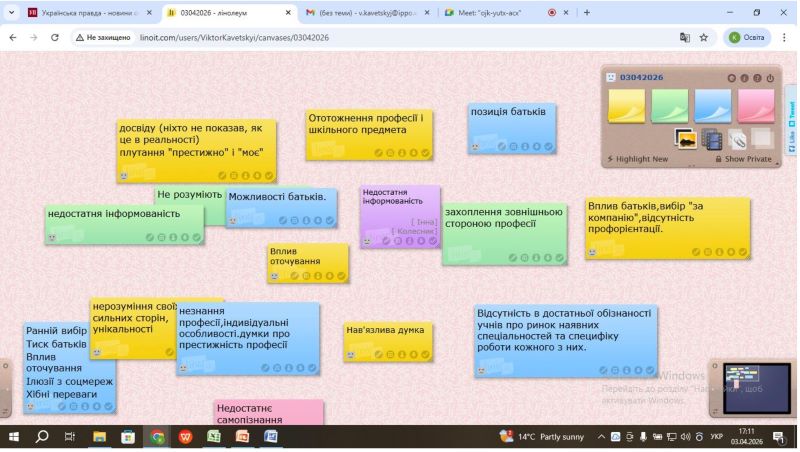Open the tab search dropdown arrow
This screenshot has width=800, height=452.
(11, 12)
